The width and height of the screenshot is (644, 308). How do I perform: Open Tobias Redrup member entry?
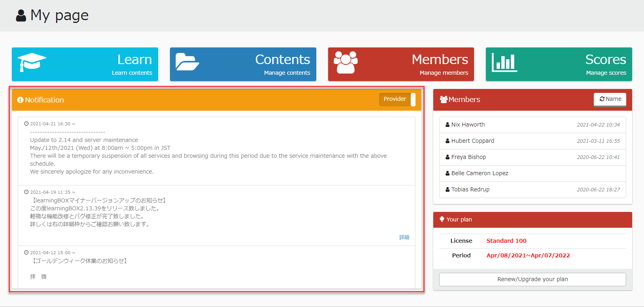[470, 189]
